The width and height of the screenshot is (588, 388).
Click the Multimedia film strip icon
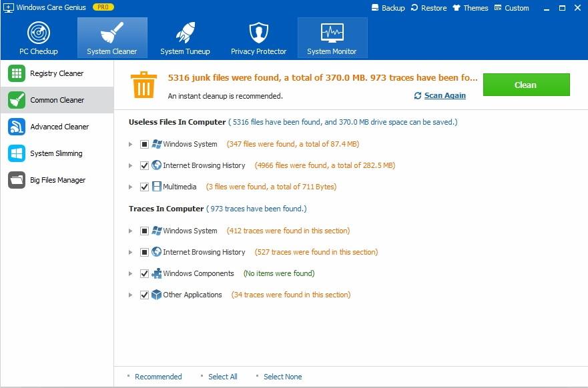[x=157, y=187]
